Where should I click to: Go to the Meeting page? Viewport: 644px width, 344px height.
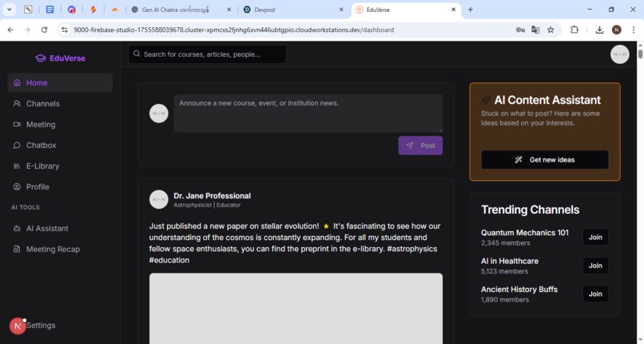pyautogui.click(x=60, y=125)
